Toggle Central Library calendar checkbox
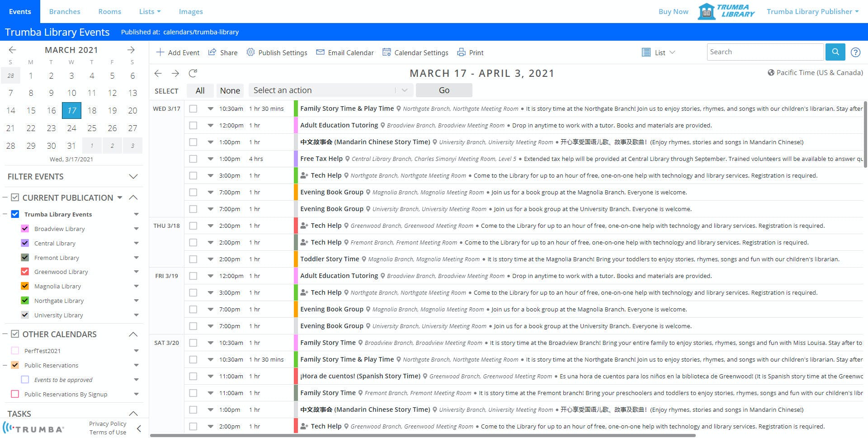Screen dimensions: 868x438 pyautogui.click(x=25, y=243)
